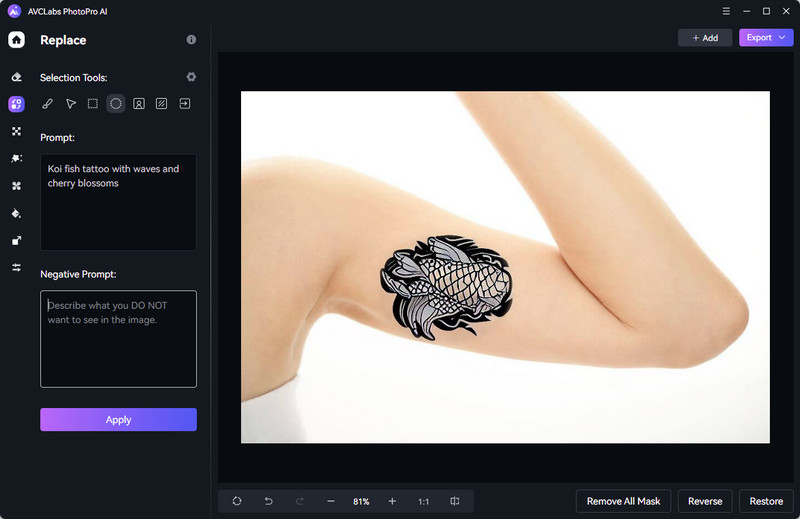Image resolution: width=800 pixels, height=519 pixels.
Task: Open the stylize tool in sidebar
Action: [16, 159]
